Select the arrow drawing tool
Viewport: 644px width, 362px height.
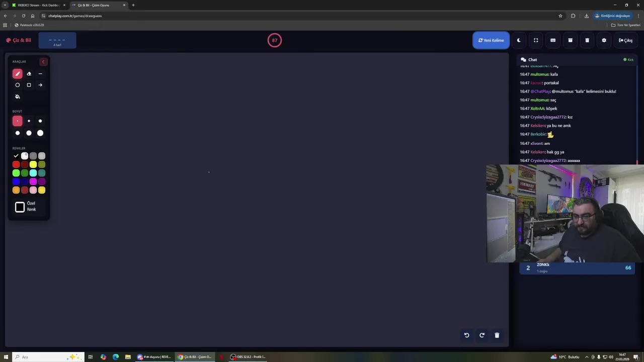click(x=40, y=85)
